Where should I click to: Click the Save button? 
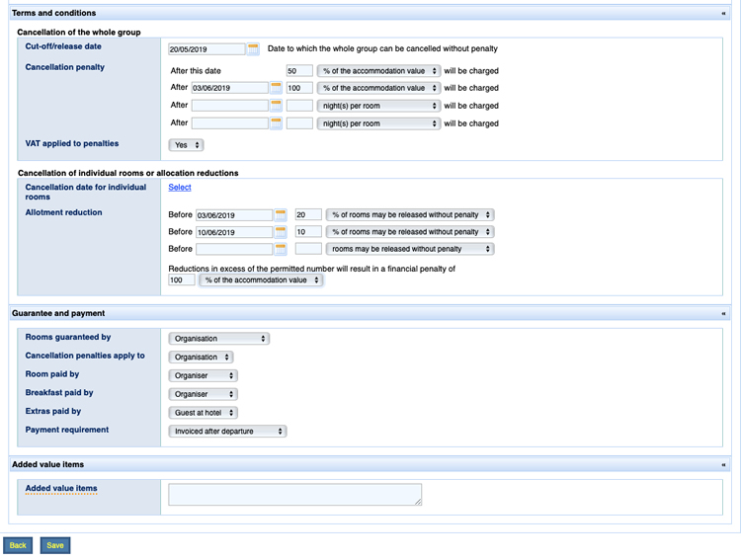[54, 545]
